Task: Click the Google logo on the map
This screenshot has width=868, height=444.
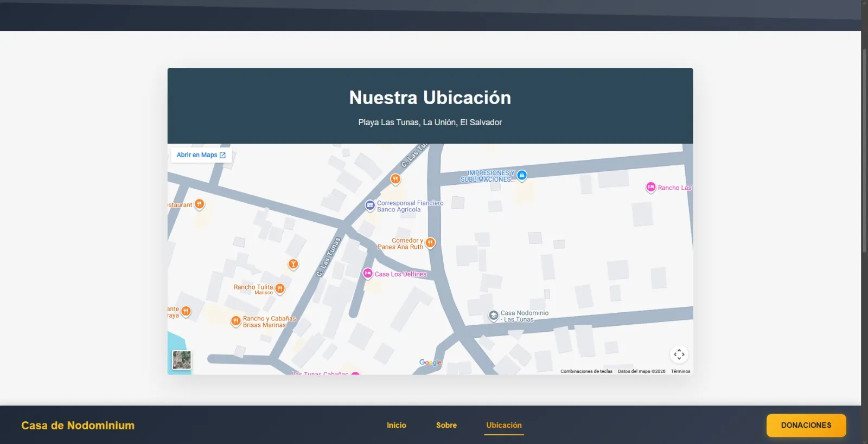Action: coord(430,363)
